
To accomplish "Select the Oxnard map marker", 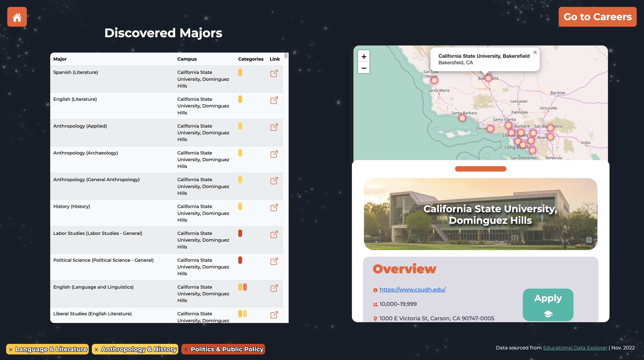I will point(490,129).
